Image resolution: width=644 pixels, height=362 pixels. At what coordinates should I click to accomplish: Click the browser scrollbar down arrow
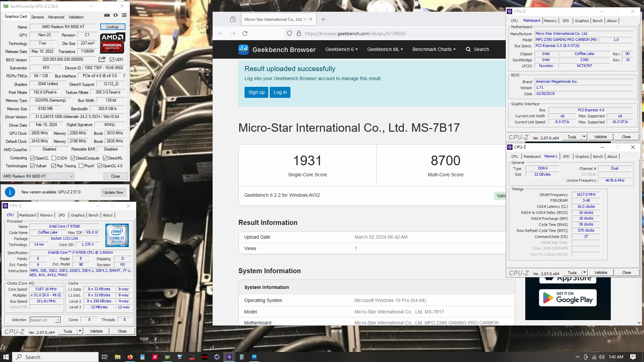click(639, 323)
